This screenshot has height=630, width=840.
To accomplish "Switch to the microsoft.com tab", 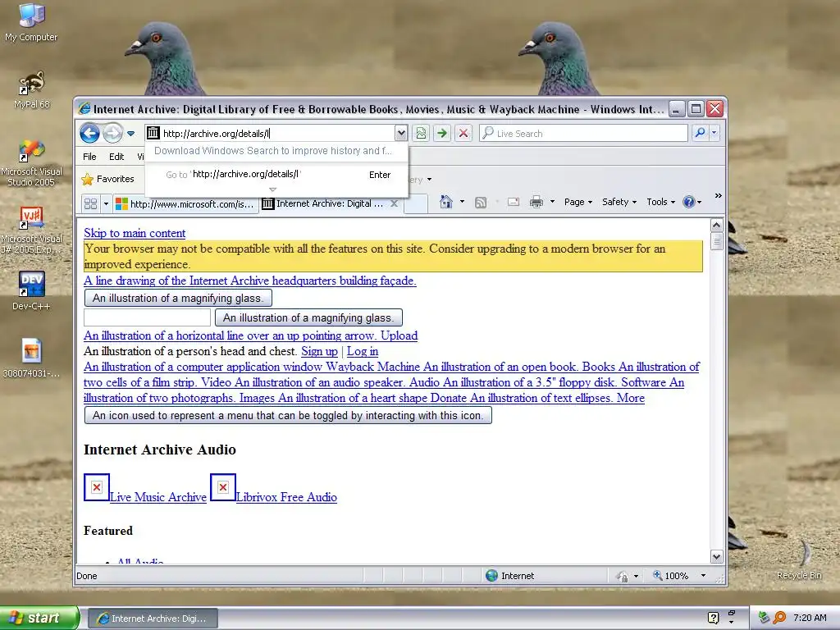I will 185,203.
